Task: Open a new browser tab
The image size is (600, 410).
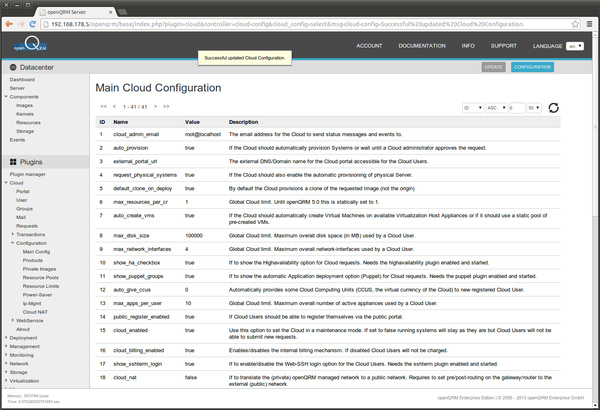Action: (x=122, y=12)
